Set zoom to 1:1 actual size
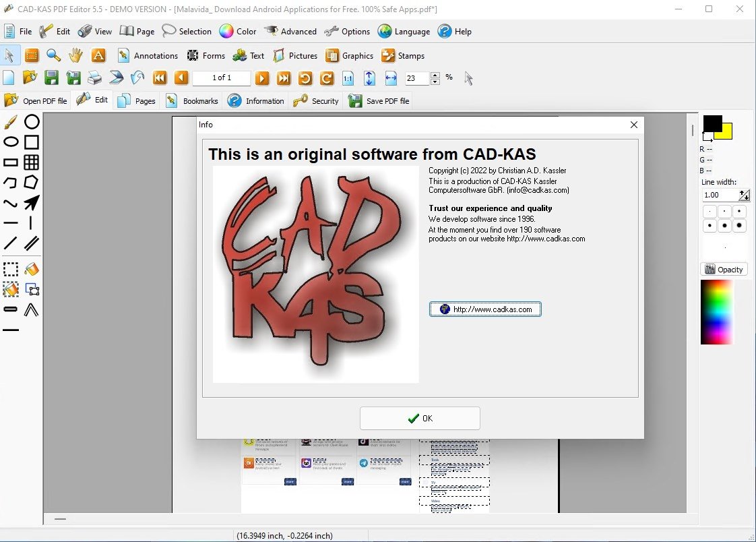This screenshot has width=756, height=542. [x=348, y=78]
